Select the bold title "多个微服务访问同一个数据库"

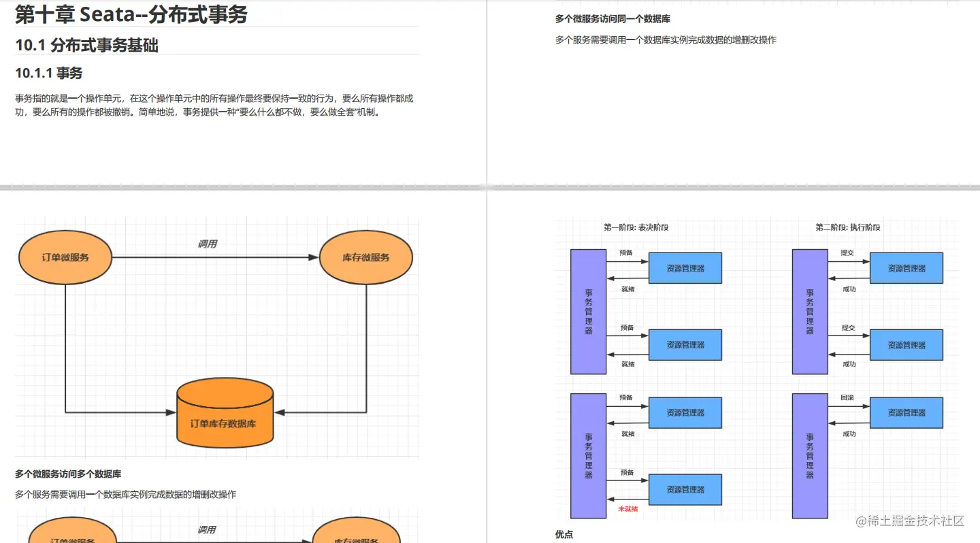(x=612, y=19)
